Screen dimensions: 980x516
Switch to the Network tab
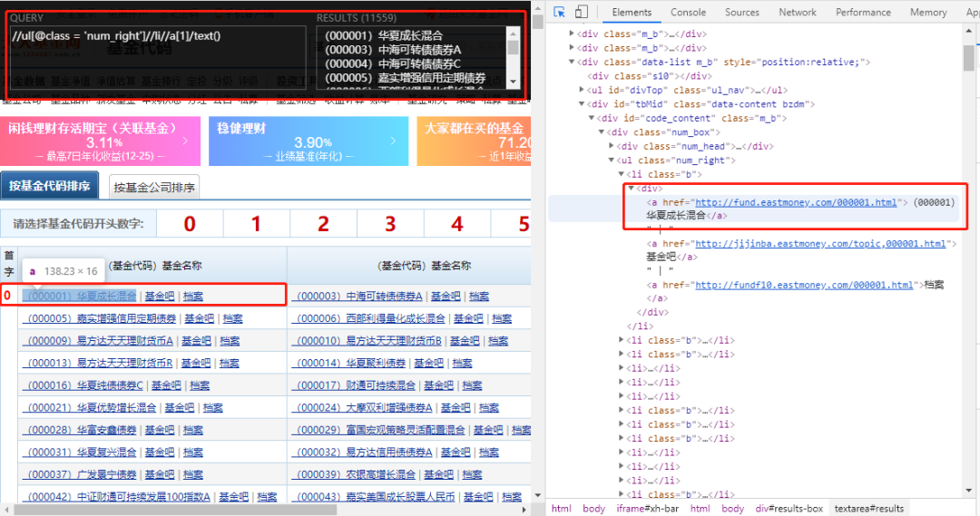coord(798,12)
